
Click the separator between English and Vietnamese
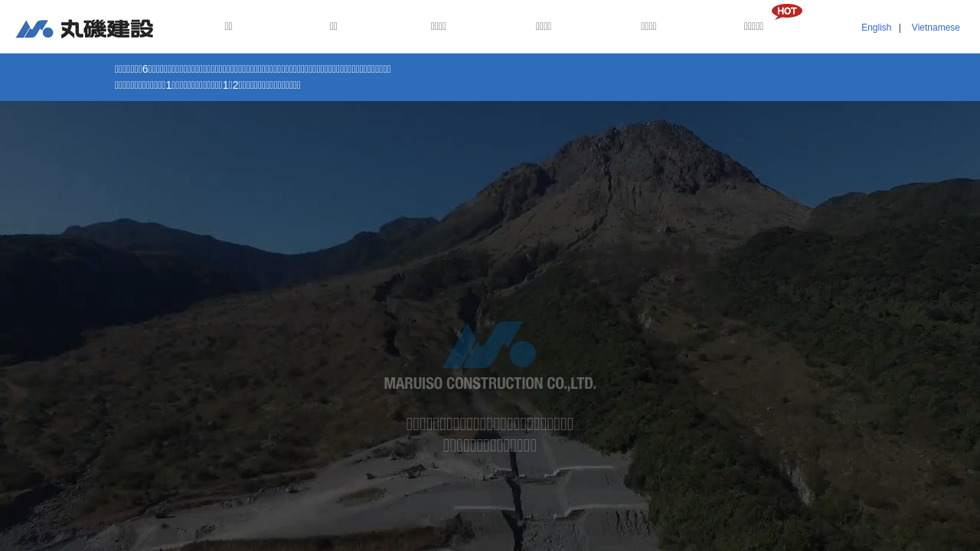900,28
